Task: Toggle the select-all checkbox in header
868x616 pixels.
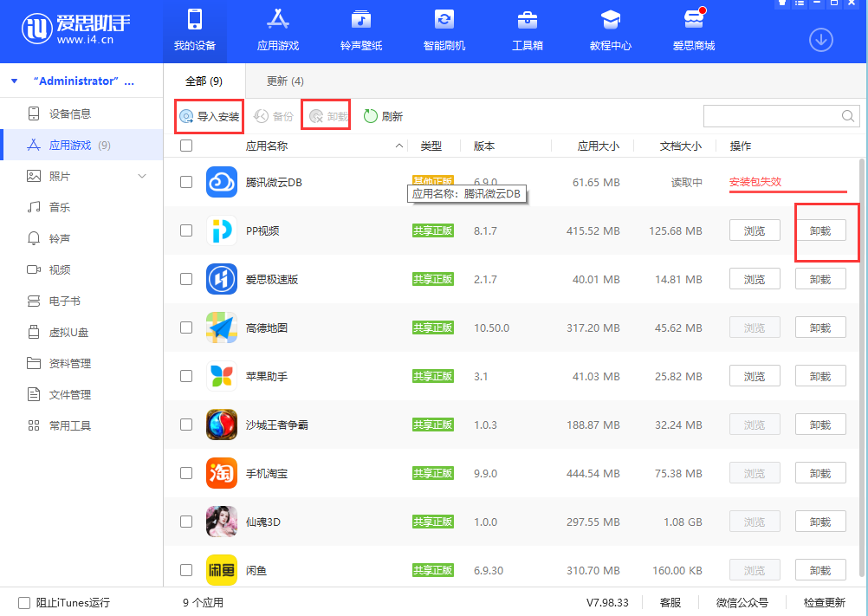Action: (186, 146)
